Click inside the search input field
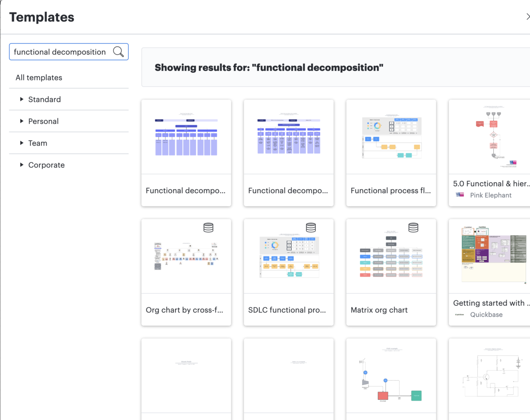 (x=60, y=52)
